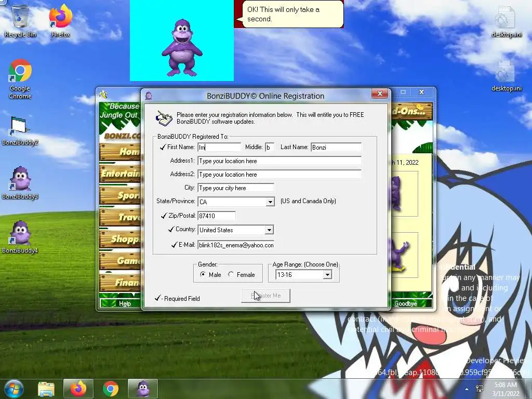
Task: Select the BonziBuddy3 desktop shortcut
Action: pos(20,183)
